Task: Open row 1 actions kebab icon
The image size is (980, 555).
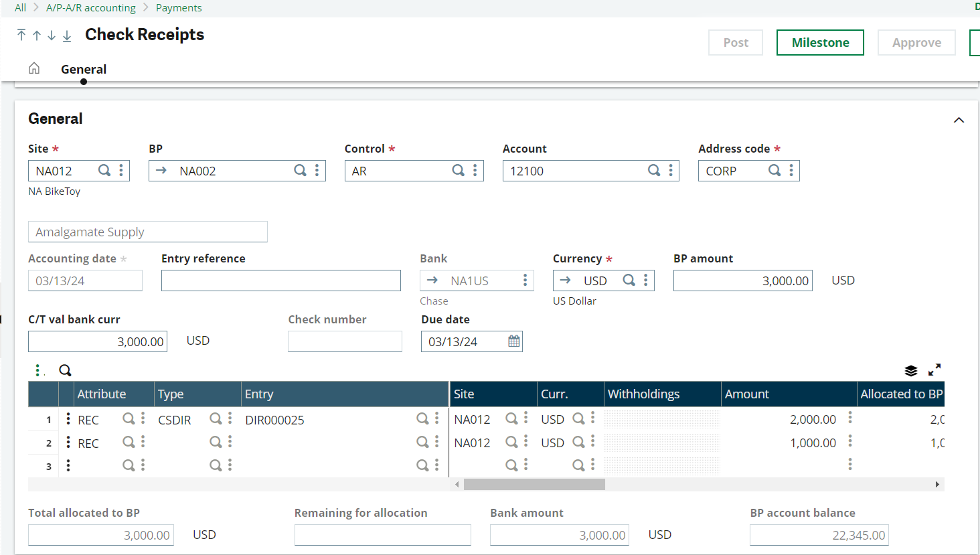Action: (x=68, y=419)
